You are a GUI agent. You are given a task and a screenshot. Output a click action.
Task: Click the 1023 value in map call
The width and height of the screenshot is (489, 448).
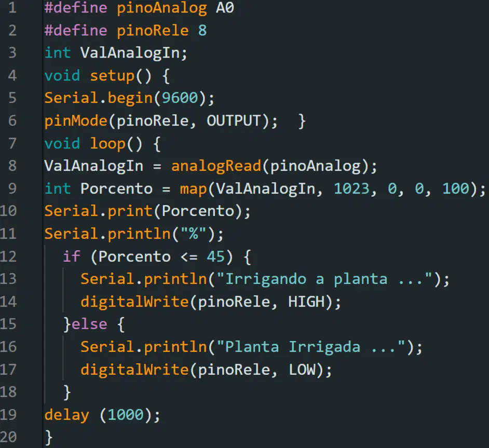pos(351,188)
